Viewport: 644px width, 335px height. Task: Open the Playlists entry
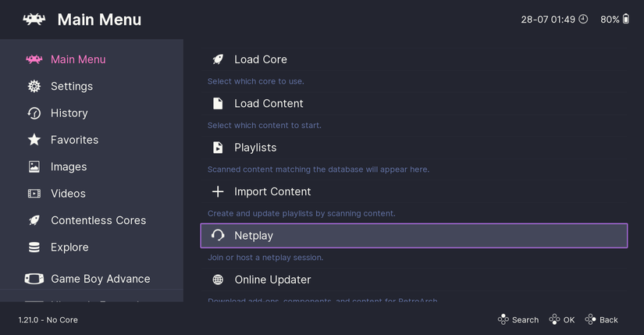tap(255, 148)
